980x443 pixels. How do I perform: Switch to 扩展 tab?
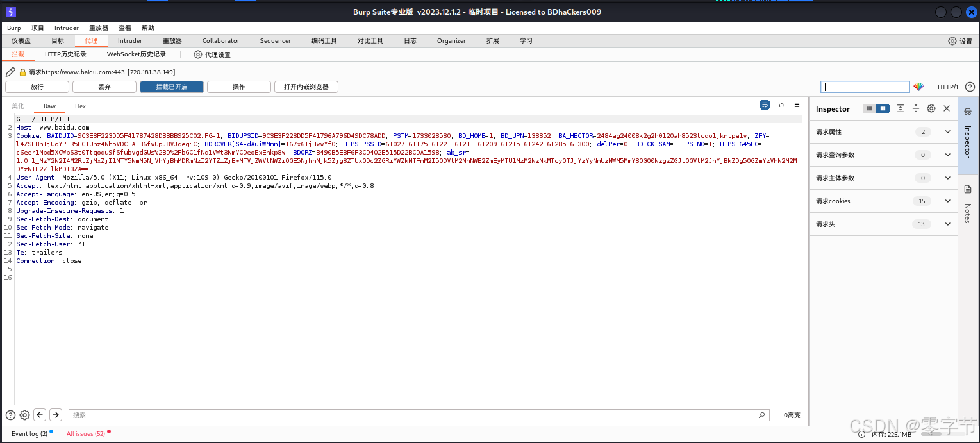click(493, 41)
